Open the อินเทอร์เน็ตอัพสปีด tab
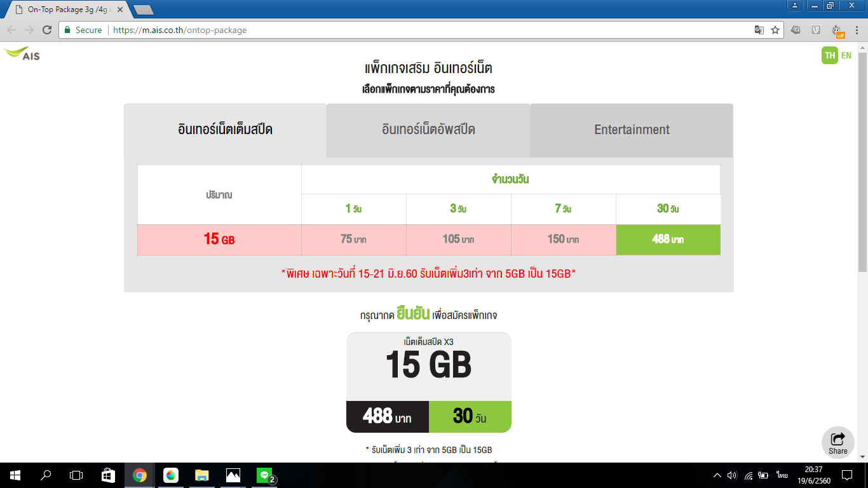This screenshot has width=868, height=488. [x=428, y=130]
